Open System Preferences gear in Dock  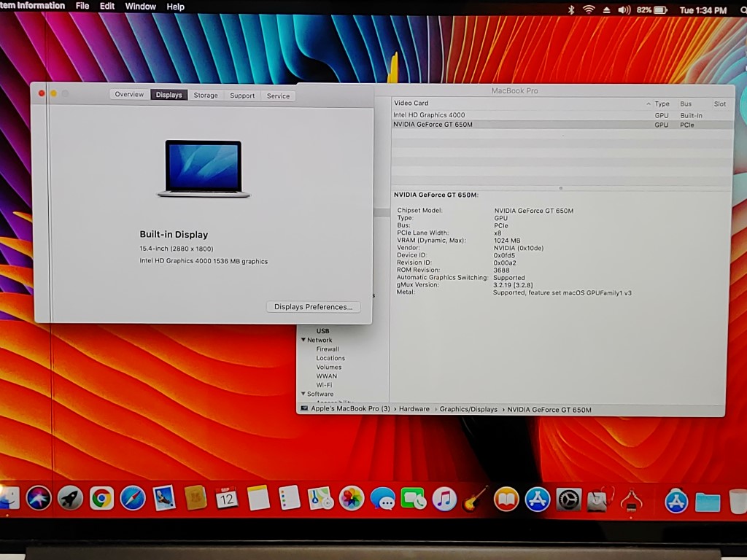[568, 500]
